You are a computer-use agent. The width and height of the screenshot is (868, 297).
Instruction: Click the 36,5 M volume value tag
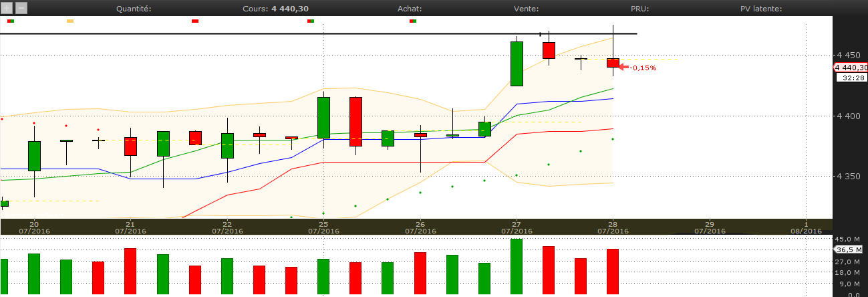click(851, 250)
